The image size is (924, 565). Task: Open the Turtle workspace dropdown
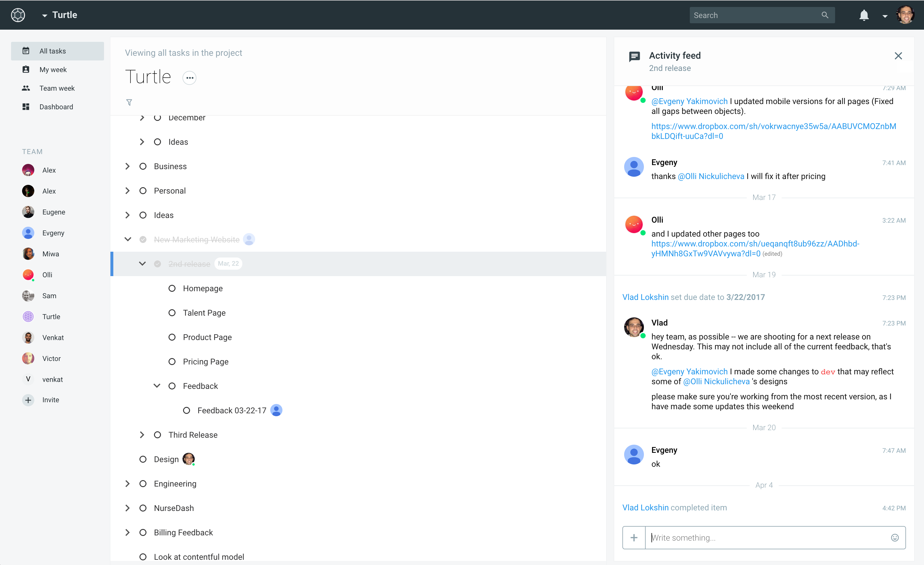45,15
